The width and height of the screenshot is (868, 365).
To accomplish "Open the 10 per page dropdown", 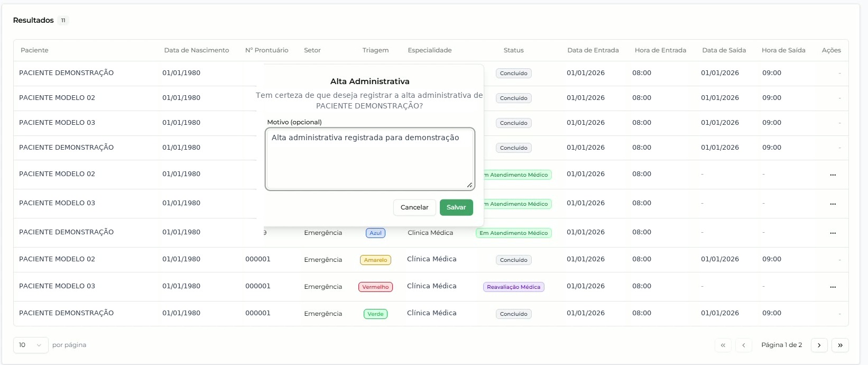I will 31,345.
